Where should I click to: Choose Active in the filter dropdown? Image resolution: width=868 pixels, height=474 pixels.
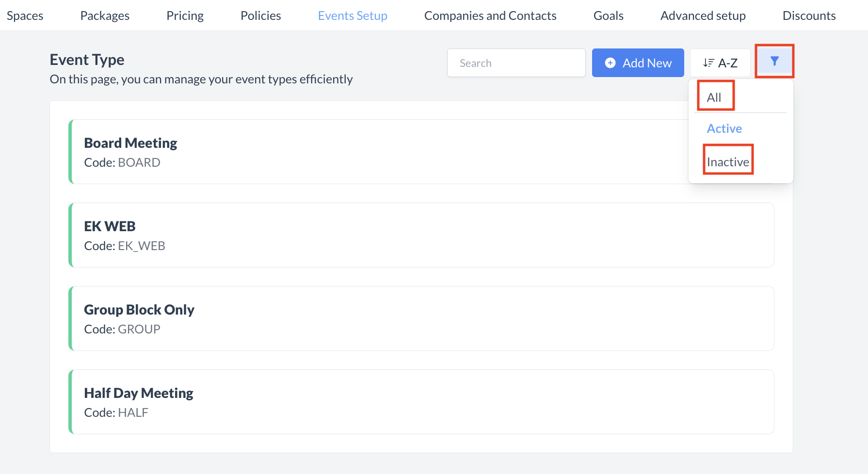pos(724,128)
